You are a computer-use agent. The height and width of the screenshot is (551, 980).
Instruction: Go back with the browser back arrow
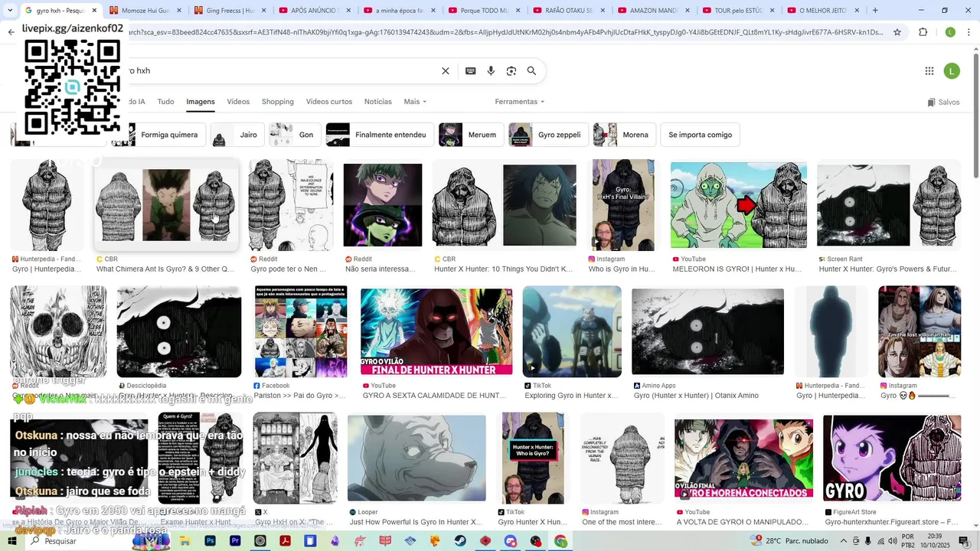tap(11, 32)
